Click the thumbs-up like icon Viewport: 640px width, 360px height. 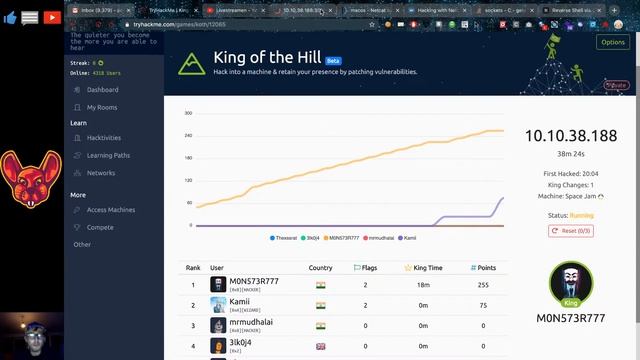[x=10, y=18]
